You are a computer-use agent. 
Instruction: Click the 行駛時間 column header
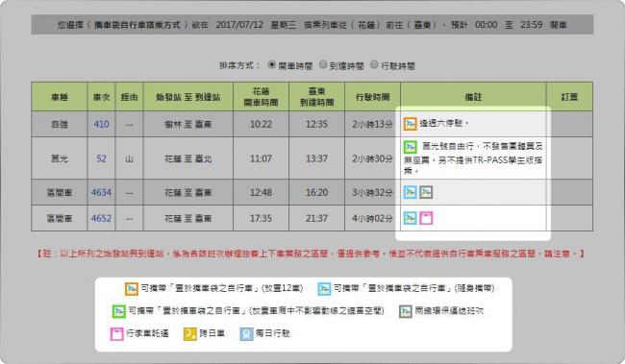pyautogui.click(x=372, y=97)
